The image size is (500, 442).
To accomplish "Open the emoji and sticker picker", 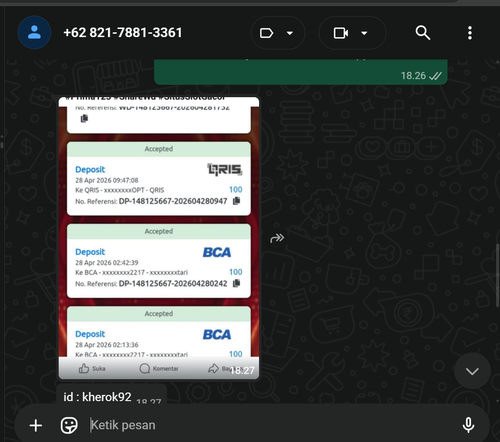I will pos(69,425).
